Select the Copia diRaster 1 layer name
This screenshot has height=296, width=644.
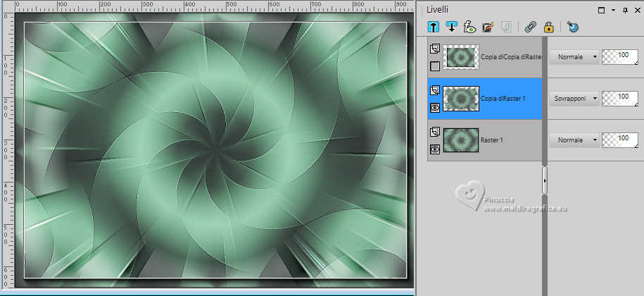pyautogui.click(x=503, y=99)
